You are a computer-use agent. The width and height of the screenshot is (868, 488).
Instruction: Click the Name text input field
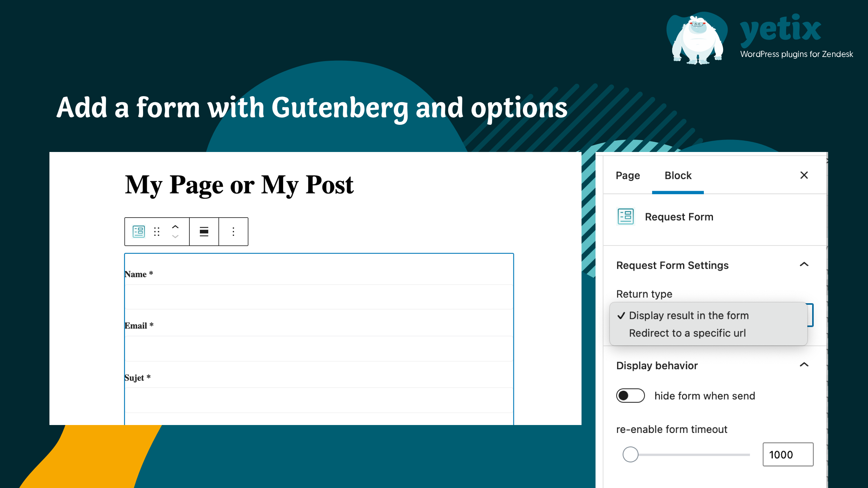pos(319,297)
